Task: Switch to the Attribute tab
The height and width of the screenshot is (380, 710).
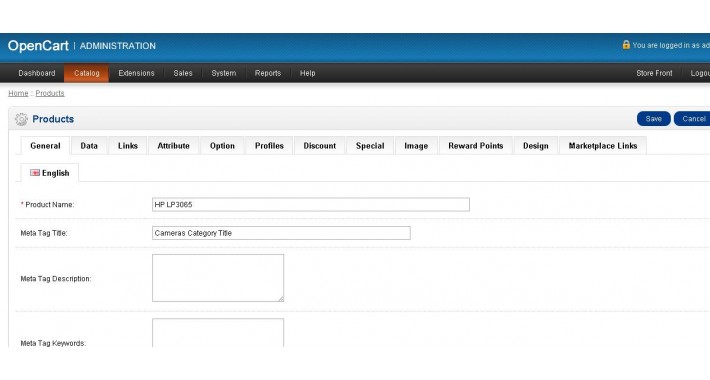Action: pyautogui.click(x=173, y=146)
